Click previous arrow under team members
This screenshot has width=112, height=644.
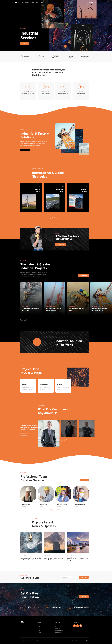tap(51, 511)
